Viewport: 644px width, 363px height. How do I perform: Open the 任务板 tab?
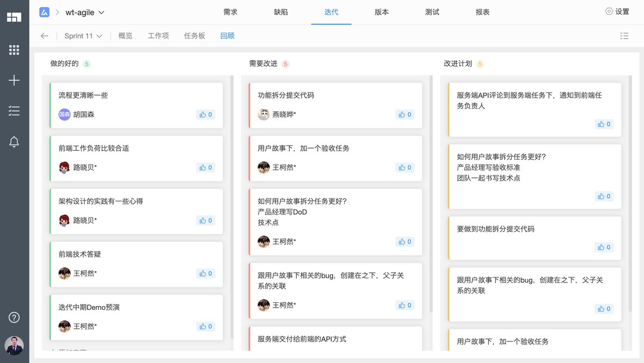(194, 36)
